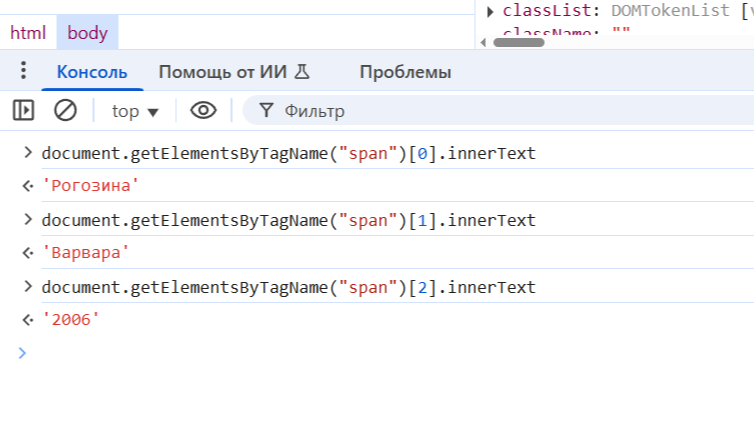Switch to the Консоль tab

(92, 72)
